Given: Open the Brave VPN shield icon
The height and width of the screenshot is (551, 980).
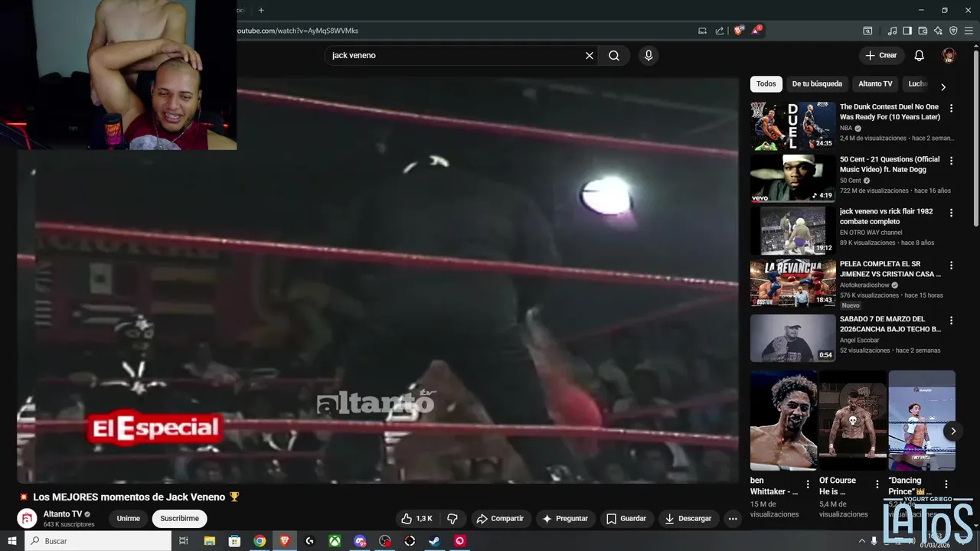Looking at the screenshot, I should (953, 31).
